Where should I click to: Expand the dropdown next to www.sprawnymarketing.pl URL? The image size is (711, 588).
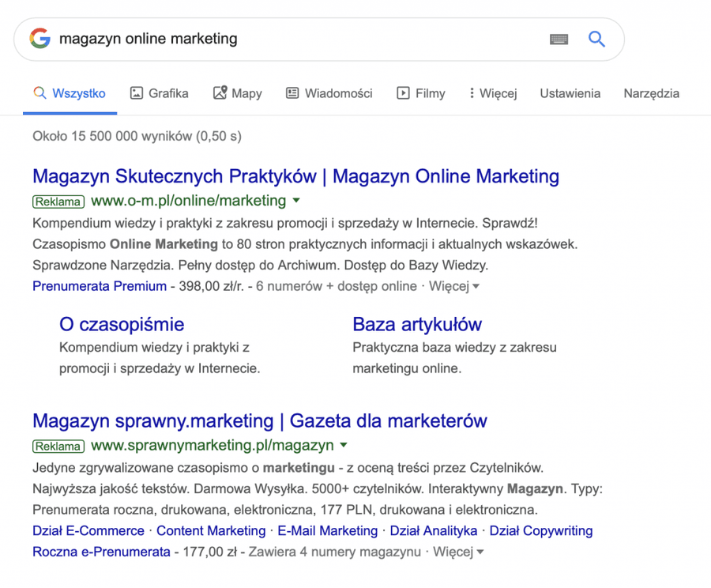click(x=344, y=444)
